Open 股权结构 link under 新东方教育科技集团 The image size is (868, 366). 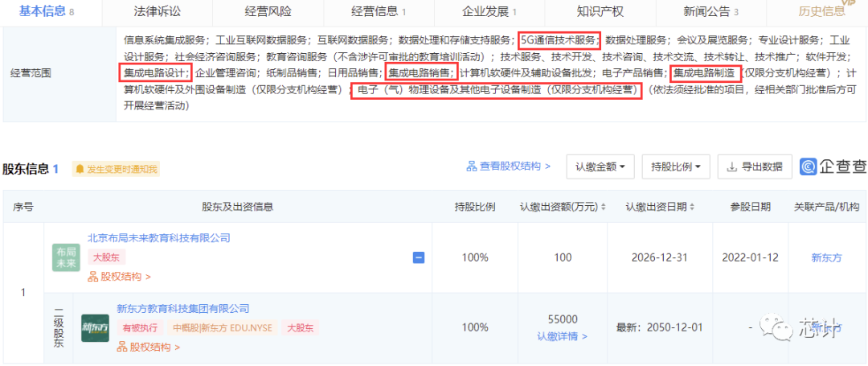[149, 347]
